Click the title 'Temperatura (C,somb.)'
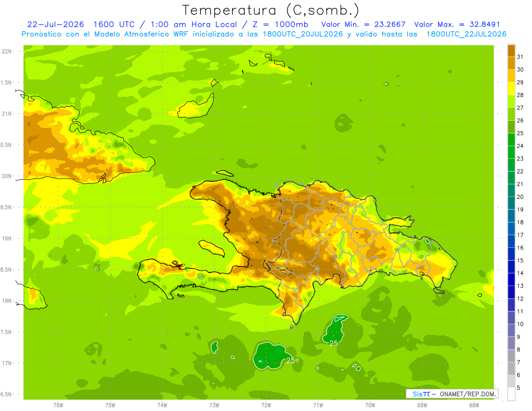The height and width of the screenshot is (411, 532). click(x=270, y=10)
